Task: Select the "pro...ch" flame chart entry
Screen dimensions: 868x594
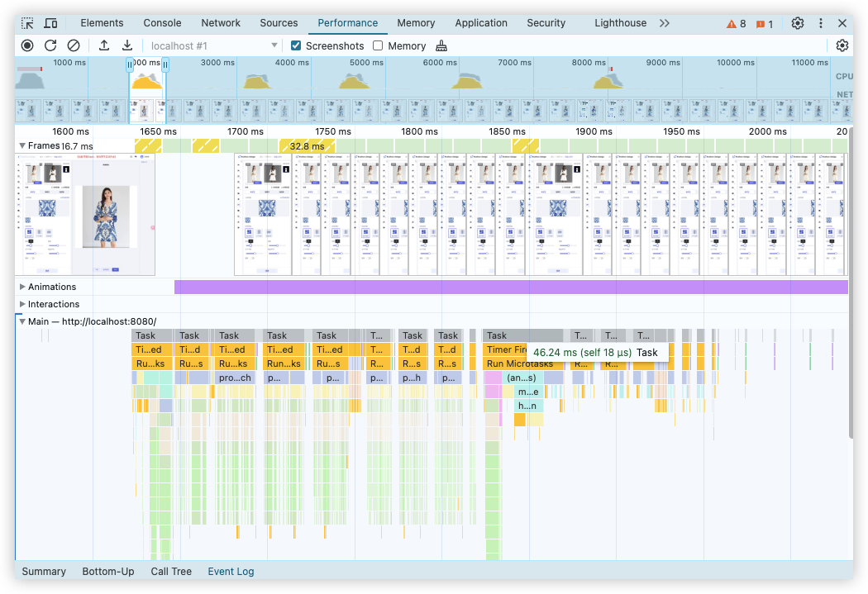Action: 235,378
